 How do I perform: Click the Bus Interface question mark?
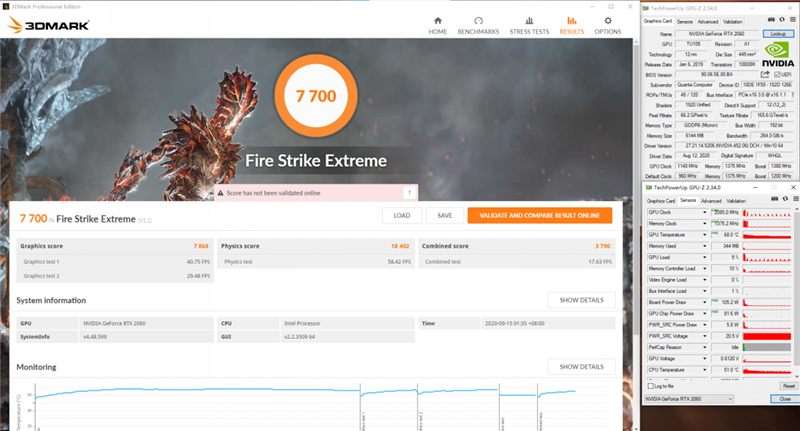(x=792, y=95)
